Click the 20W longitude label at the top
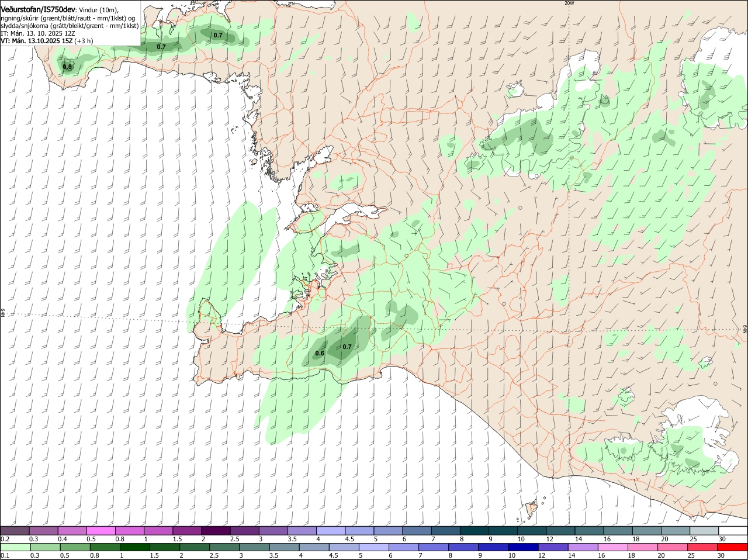Image resolution: width=748 pixels, height=560 pixels. pyautogui.click(x=569, y=3)
